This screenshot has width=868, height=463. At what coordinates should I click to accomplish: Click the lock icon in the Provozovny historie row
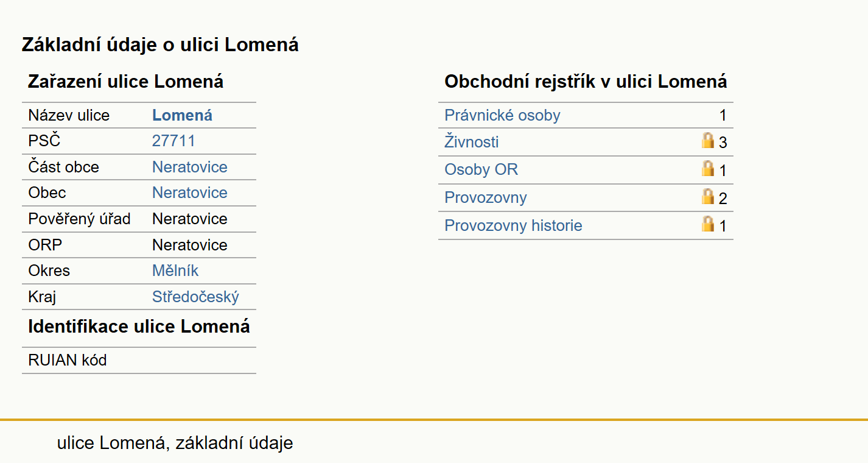(x=708, y=224)
